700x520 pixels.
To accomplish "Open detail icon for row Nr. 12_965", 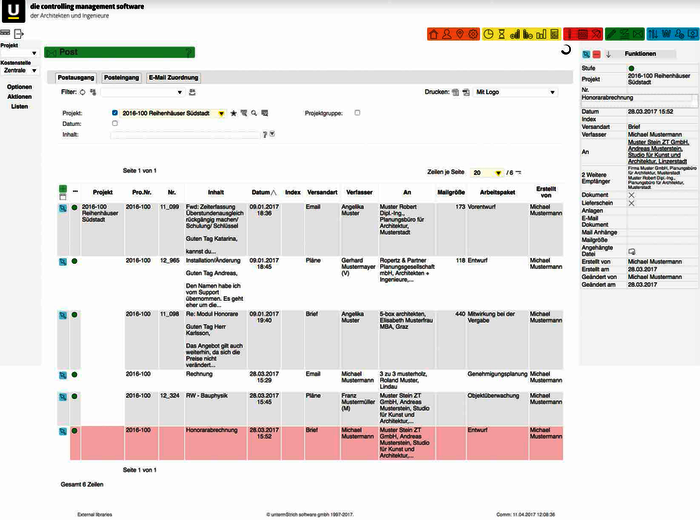I will pyautogui.click(x=63, y=262).
